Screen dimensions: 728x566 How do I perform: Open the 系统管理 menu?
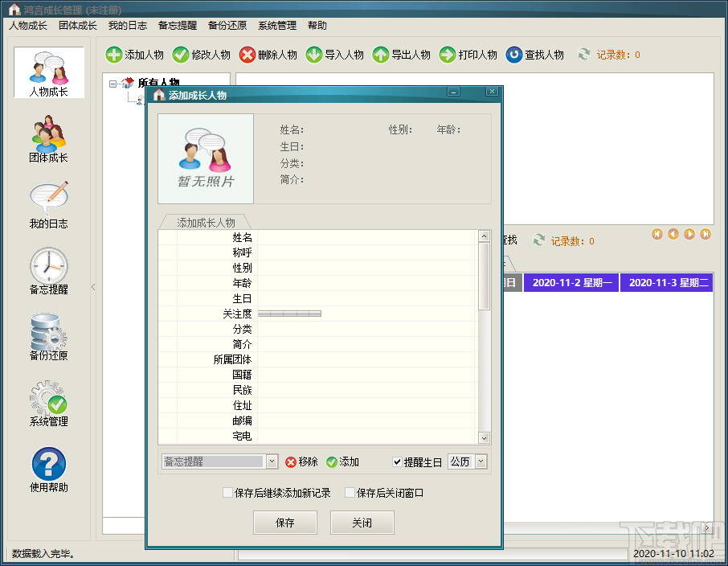(x=276, y=25)
